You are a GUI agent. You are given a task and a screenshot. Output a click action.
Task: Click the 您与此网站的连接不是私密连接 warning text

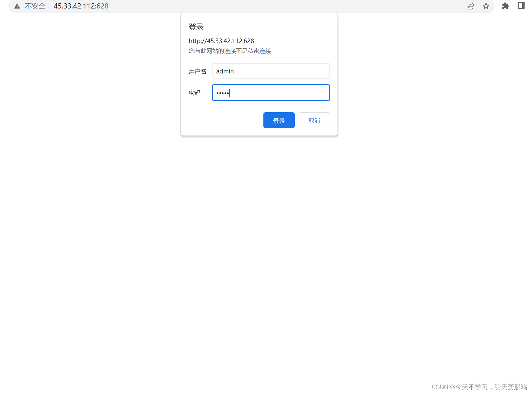tap(230, 51)
